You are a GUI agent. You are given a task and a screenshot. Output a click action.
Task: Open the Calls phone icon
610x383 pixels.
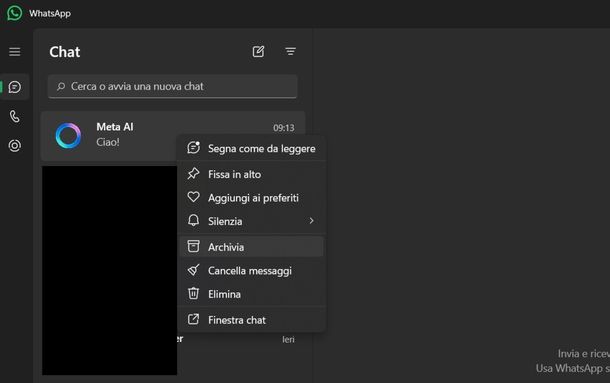pyautogui.click(x=15, y=116)
